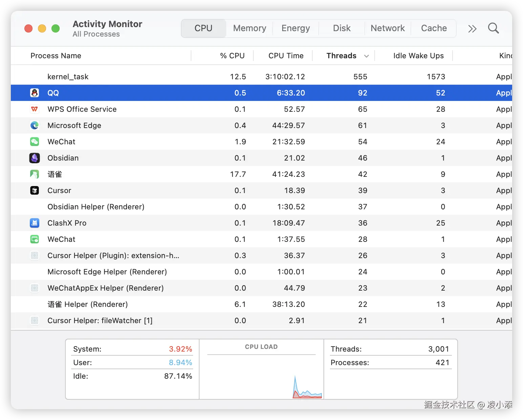
Task: Sort by Idle Wake Ups column header
Action: point(418,56)
